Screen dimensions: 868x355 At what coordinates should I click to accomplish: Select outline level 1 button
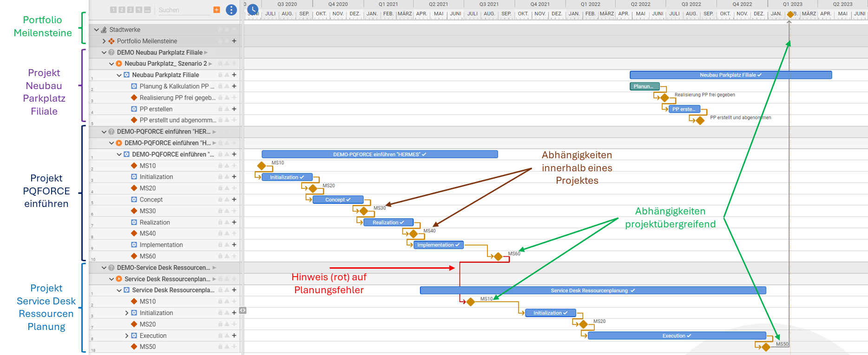click(x=113, y=10)
